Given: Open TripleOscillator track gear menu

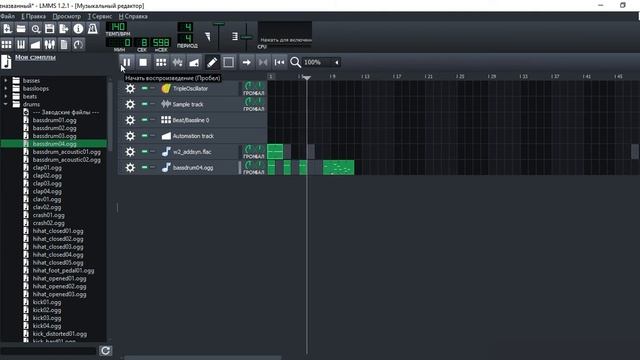Looking at the screenshot, I should click(x=130, y=89).
